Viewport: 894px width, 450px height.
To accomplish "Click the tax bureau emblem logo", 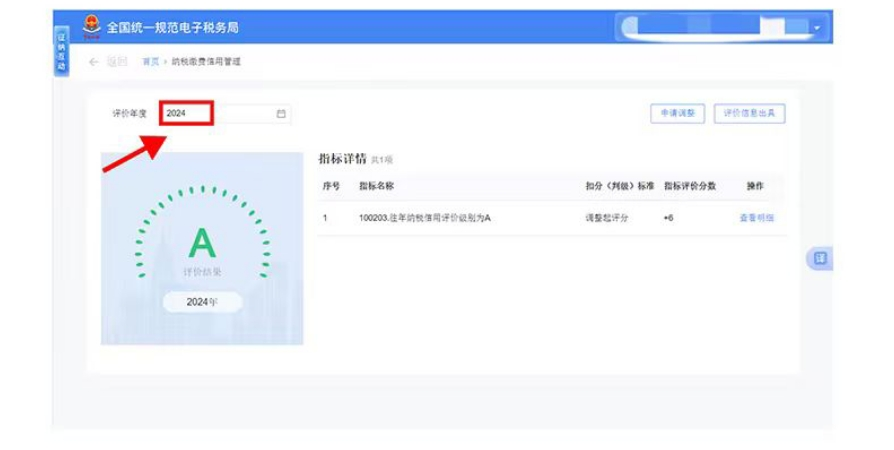I will pos(91,26).
